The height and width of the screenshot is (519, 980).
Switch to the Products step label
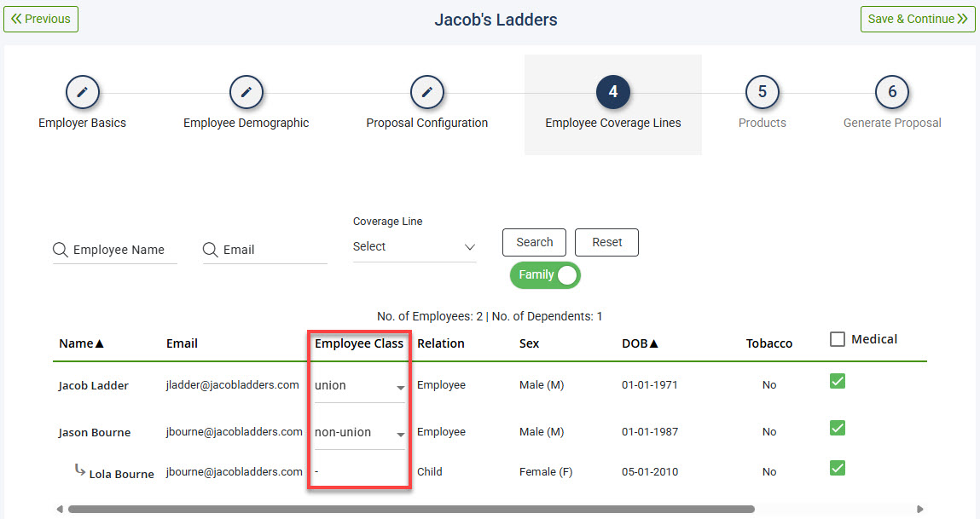pos(762,122)
